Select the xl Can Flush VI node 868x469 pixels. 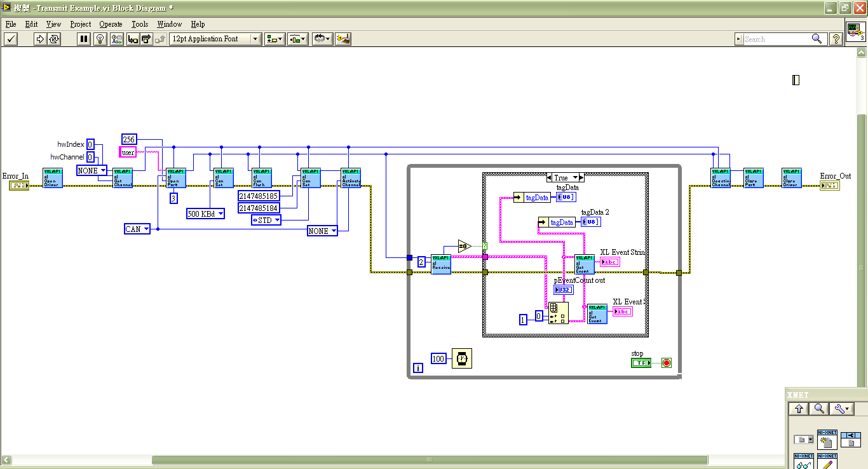coord(262,178)
